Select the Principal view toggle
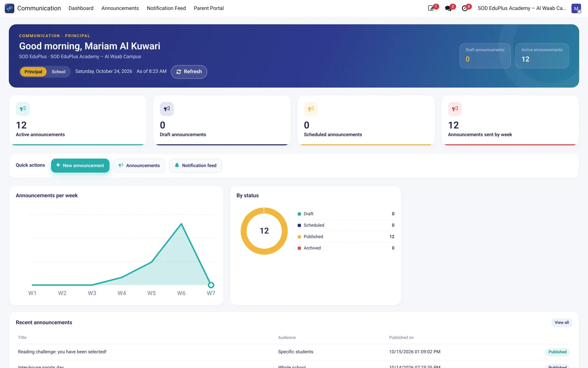 (x=33, y=72)
